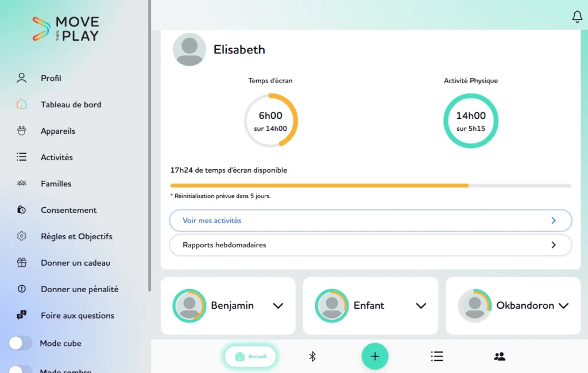The image size is (588, 373).
Task: Tap the green plus add button
Action: 375,356
